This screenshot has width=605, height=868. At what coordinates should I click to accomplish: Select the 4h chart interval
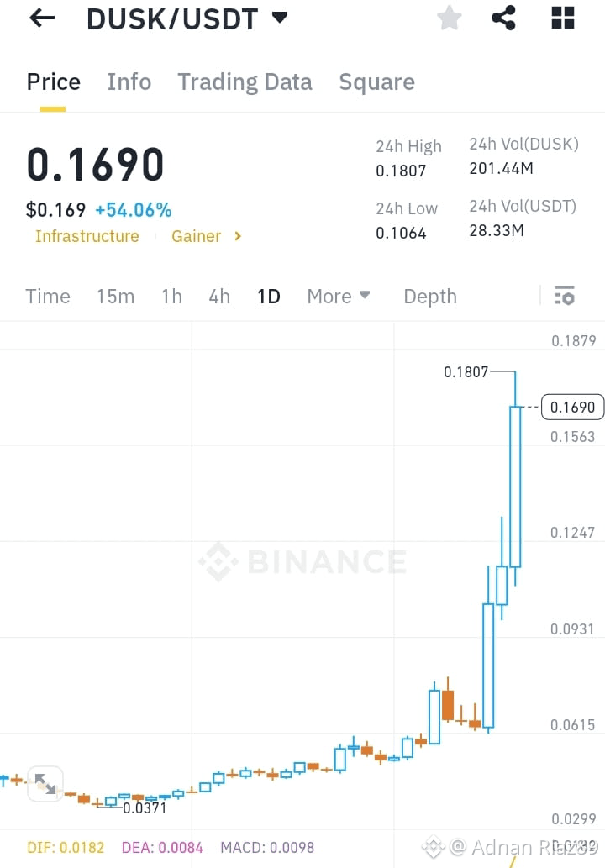pos(219,296)
